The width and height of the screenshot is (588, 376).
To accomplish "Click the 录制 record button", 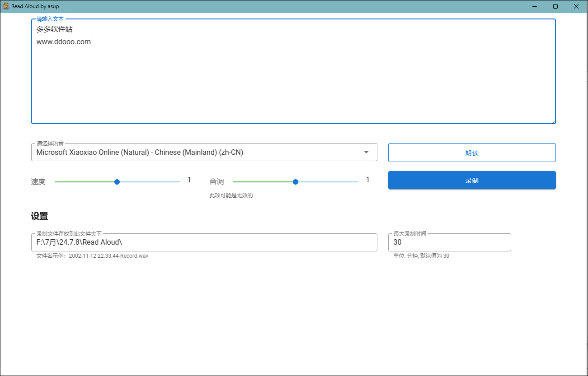I will 472,181.
